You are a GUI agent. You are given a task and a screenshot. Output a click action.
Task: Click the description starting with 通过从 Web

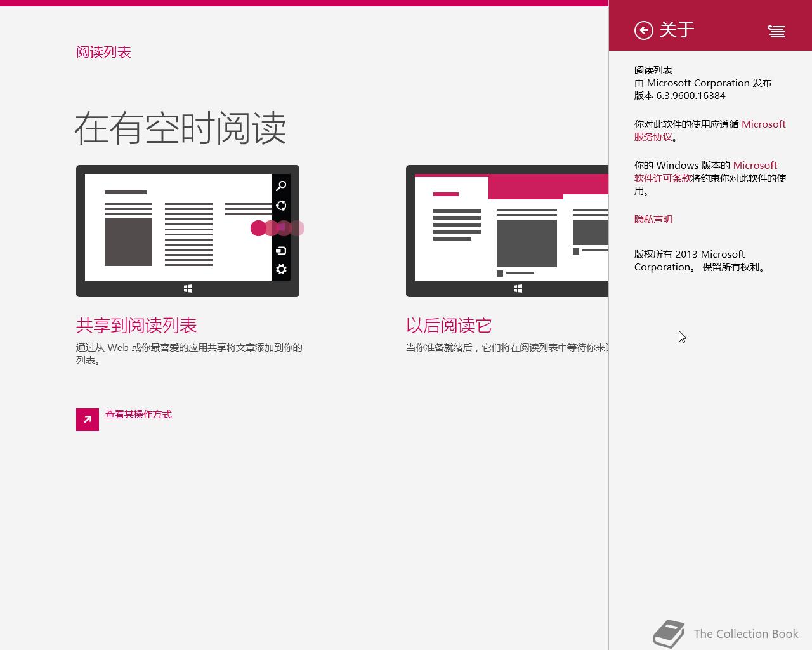click(x=189, y=354)
